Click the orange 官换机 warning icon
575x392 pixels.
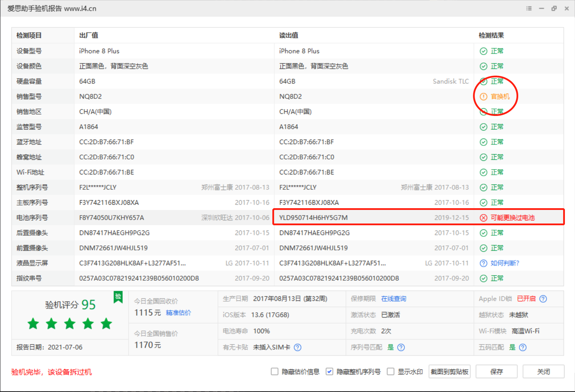(x=483, y=96)
